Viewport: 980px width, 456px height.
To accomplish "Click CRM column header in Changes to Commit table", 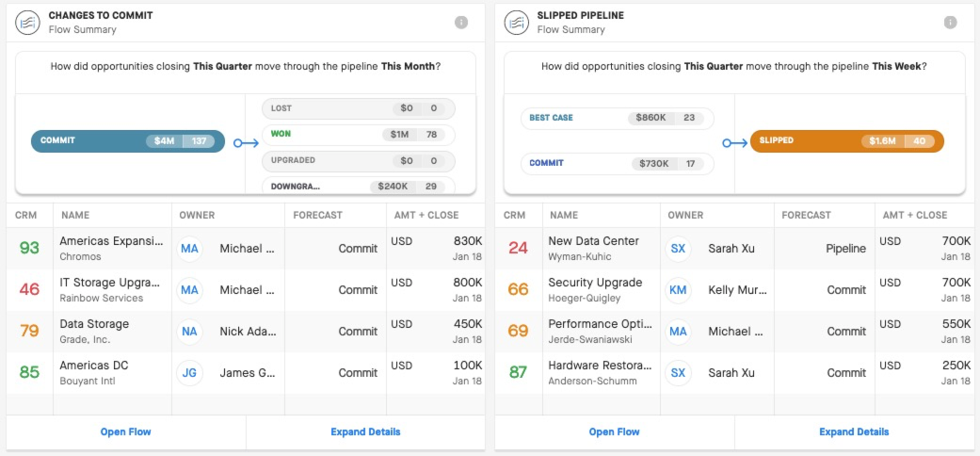I will [x=25, y=215].
